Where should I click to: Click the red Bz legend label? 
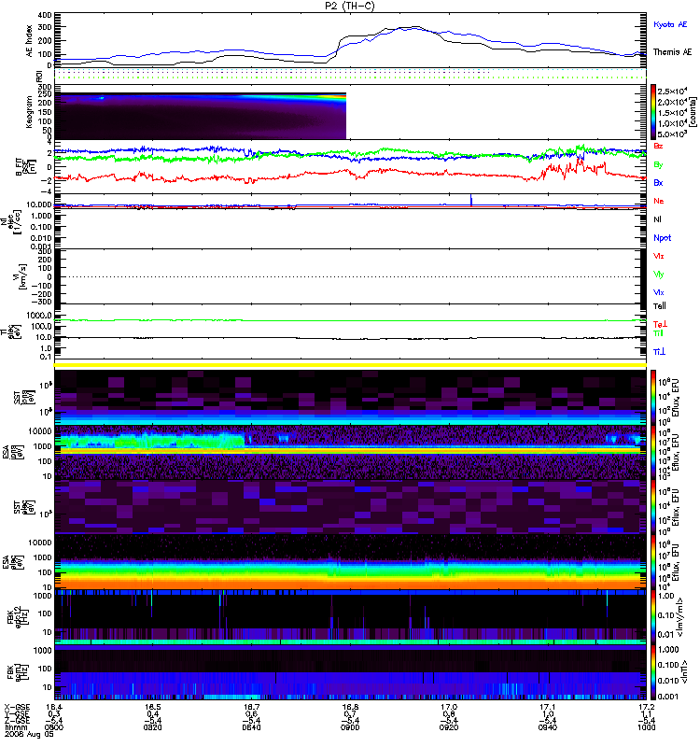point(658,146)
